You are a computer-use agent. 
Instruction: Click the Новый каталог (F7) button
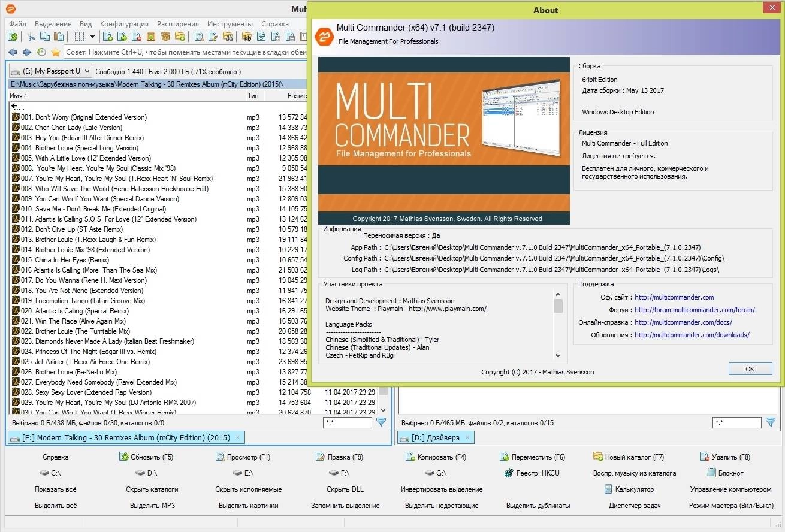pos(629,457)
